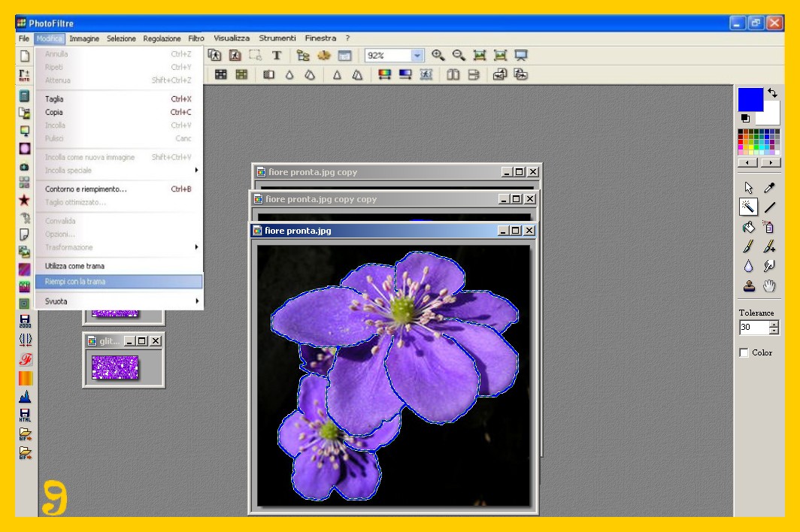Activate the Hand scroll tool
800x532 pixels.
(x=769, y=286)
